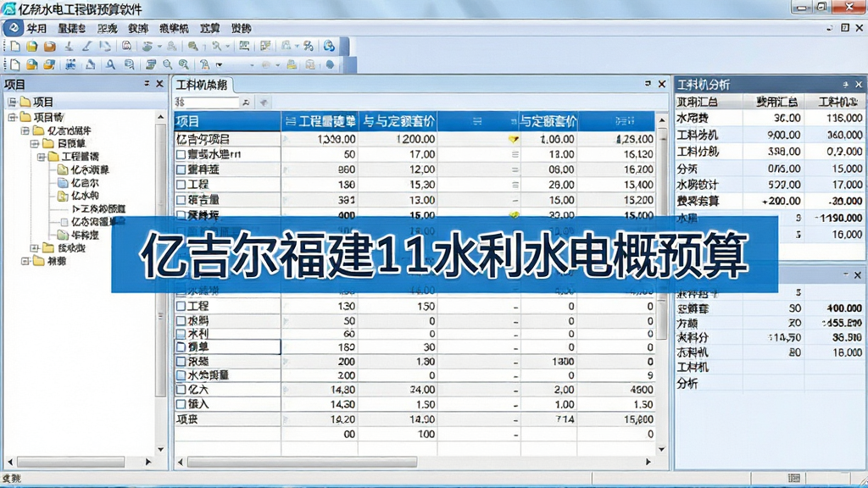Click the sealed document icon in top toolbar

point(127,46)
